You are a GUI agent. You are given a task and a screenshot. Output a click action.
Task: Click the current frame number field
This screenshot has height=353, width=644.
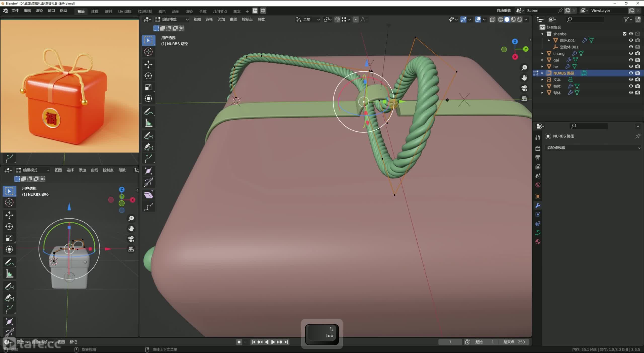point(450,342)
